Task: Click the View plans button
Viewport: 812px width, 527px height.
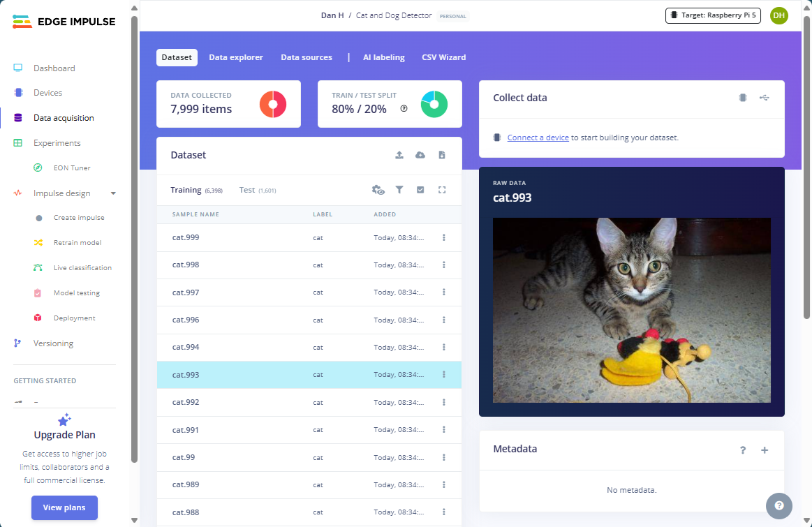Action: (x=64, y=507)
